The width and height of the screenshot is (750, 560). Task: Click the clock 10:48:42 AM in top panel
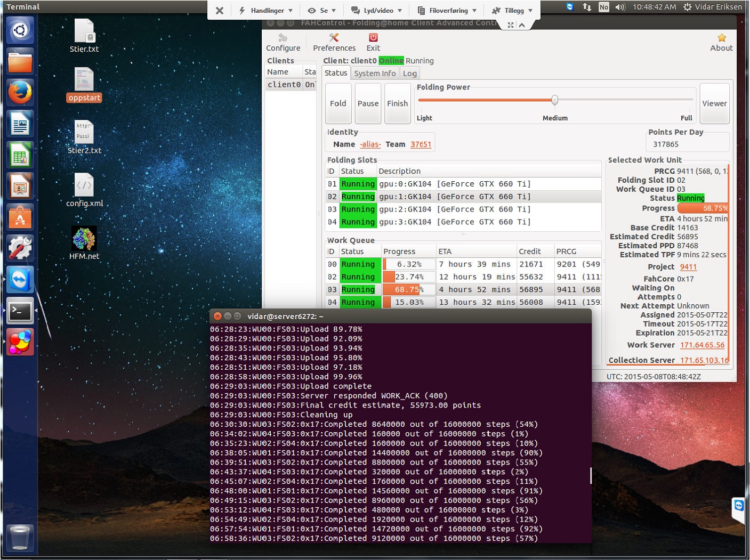coord(654,7)
